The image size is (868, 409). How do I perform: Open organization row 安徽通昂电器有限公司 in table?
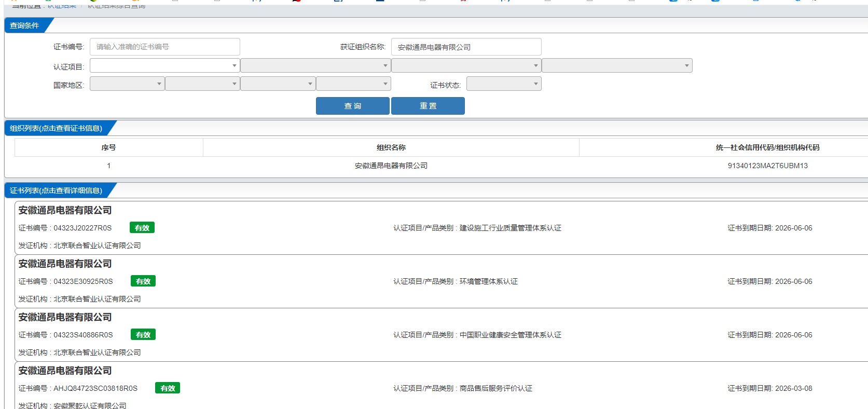pyautogui.click(x=391, y=166)
